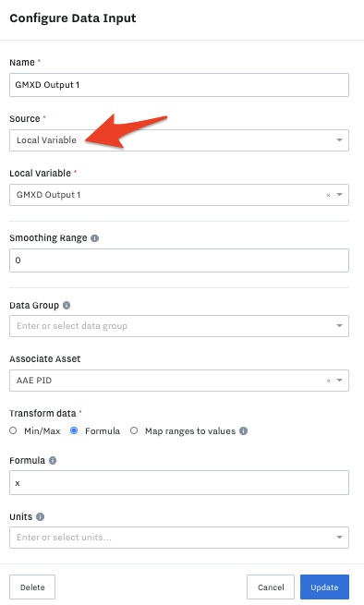Open the Data Group dropdown
The image size is (364, 605).
click(x=179, y=326)
